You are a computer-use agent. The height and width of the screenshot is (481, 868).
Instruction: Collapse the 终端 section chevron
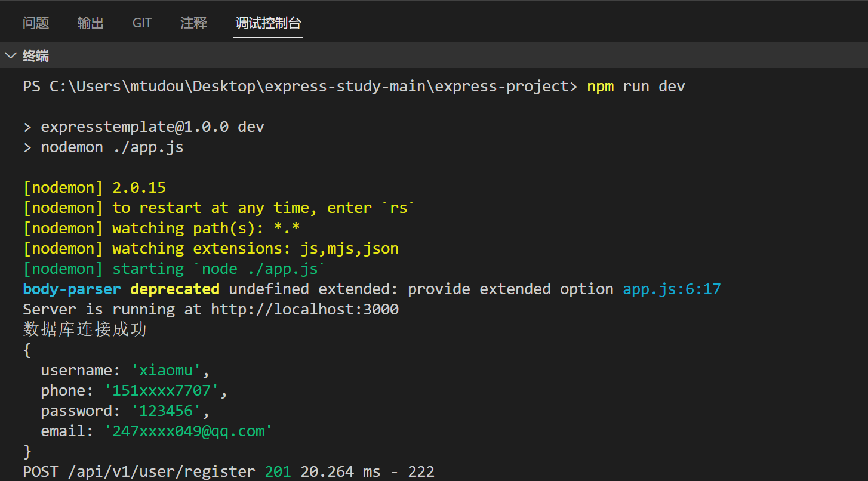pos(11,56)
